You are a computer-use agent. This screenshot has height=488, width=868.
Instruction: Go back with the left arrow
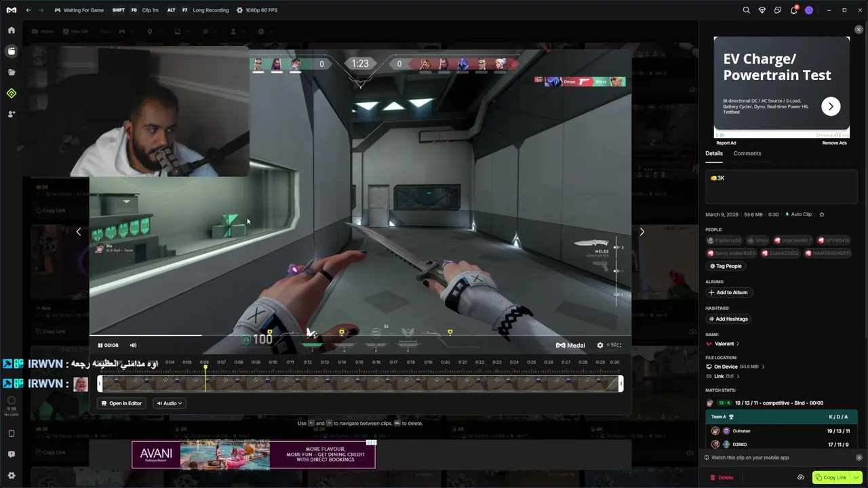(x=28, y=10)
